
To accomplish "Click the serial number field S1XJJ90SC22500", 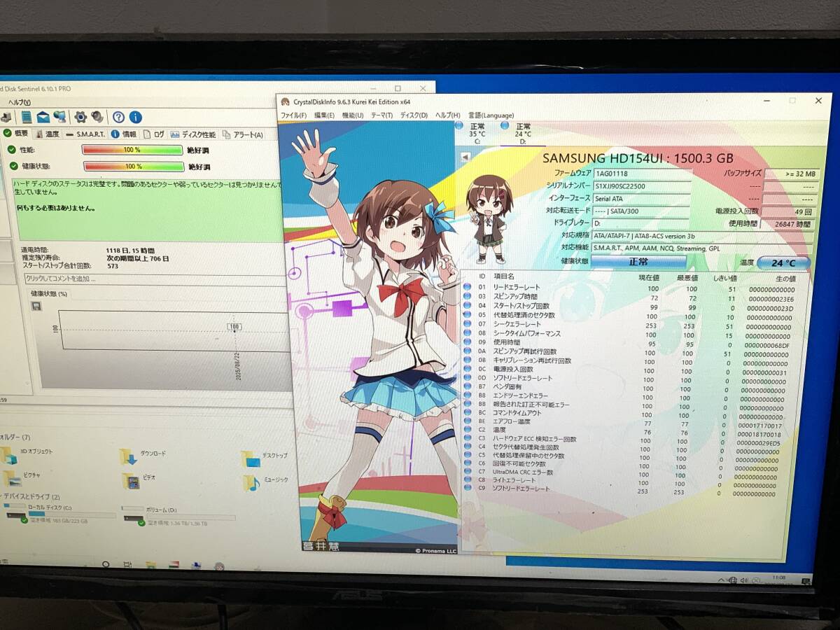I will (642, 186).
